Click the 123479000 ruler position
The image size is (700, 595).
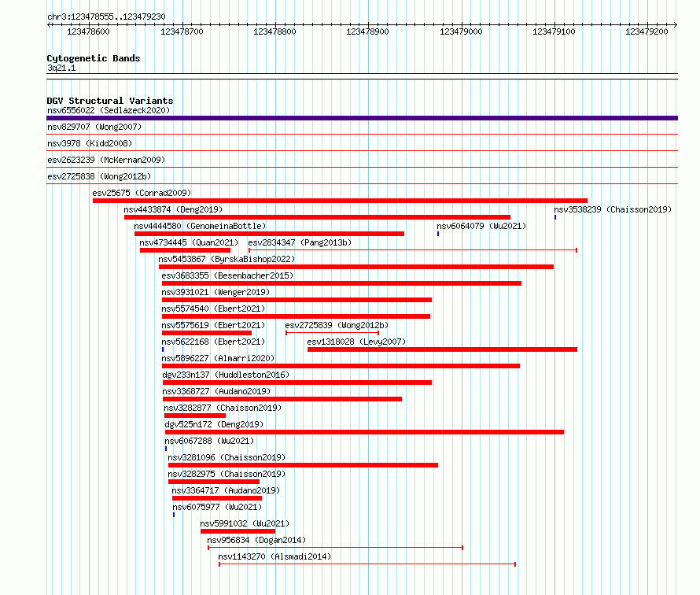click(461, 31)
